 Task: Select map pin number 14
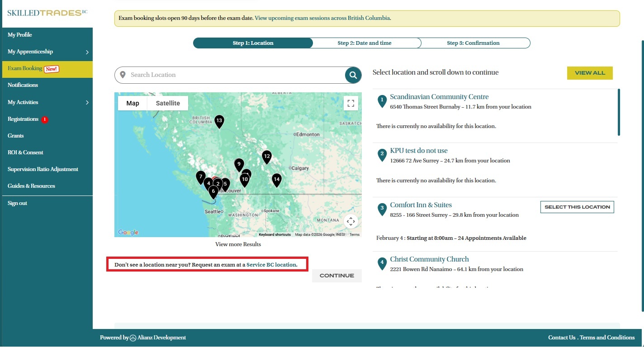(x=277, y=179)
